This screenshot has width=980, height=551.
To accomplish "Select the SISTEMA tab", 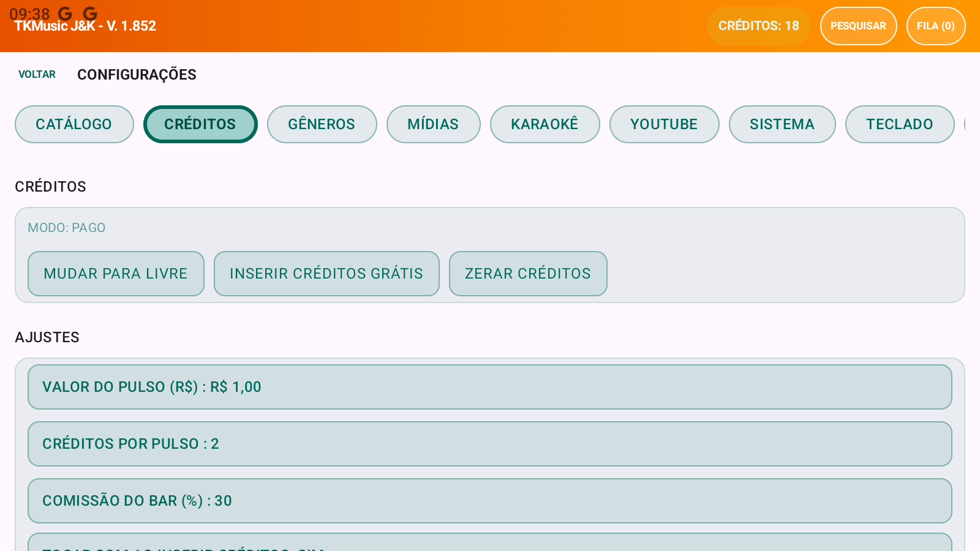I will click(782, 124).
